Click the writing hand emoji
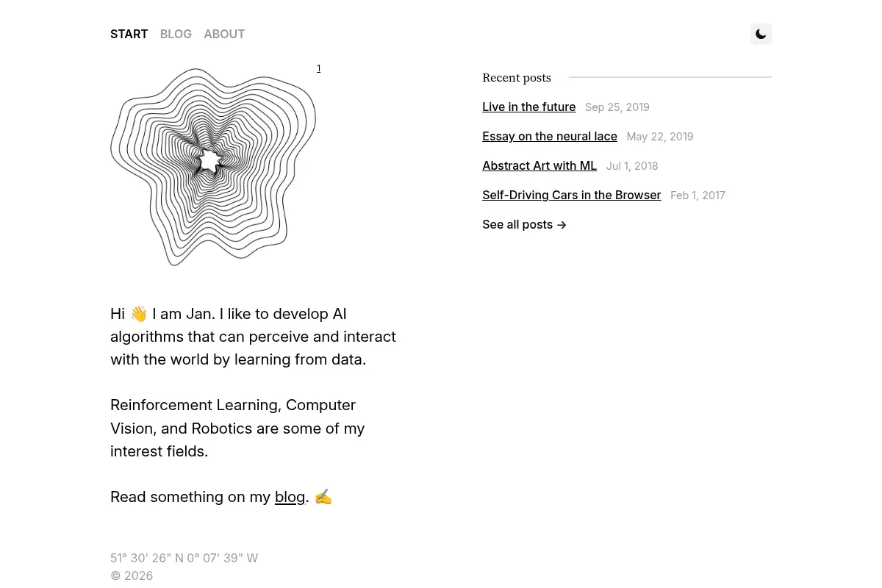The image size is (882, 588). click(323, 497)
